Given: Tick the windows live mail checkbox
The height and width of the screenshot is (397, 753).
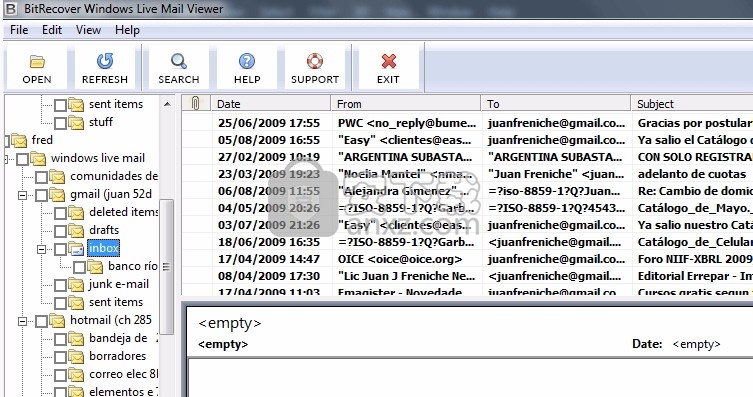Looking at the screenshot, I should point(22,159).
